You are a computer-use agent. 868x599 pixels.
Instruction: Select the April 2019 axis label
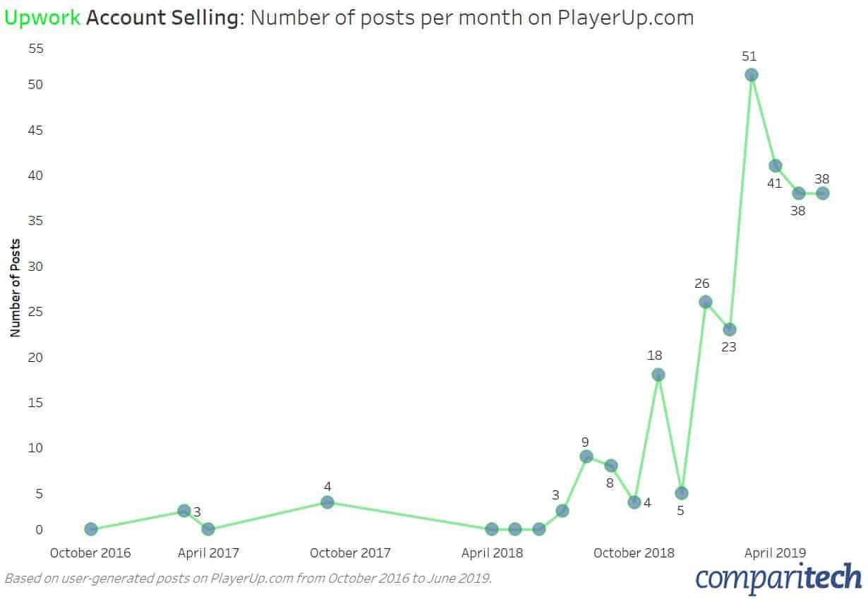coord(777,553)
